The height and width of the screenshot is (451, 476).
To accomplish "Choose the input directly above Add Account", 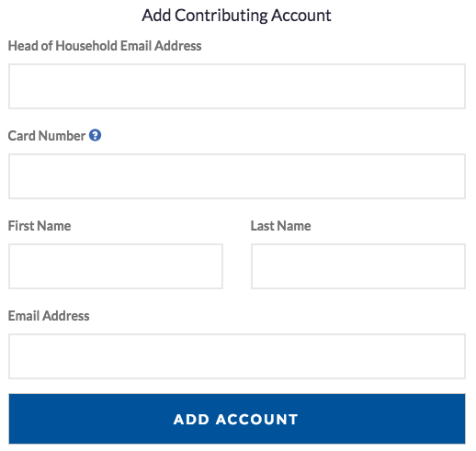I will pos(237,356).
